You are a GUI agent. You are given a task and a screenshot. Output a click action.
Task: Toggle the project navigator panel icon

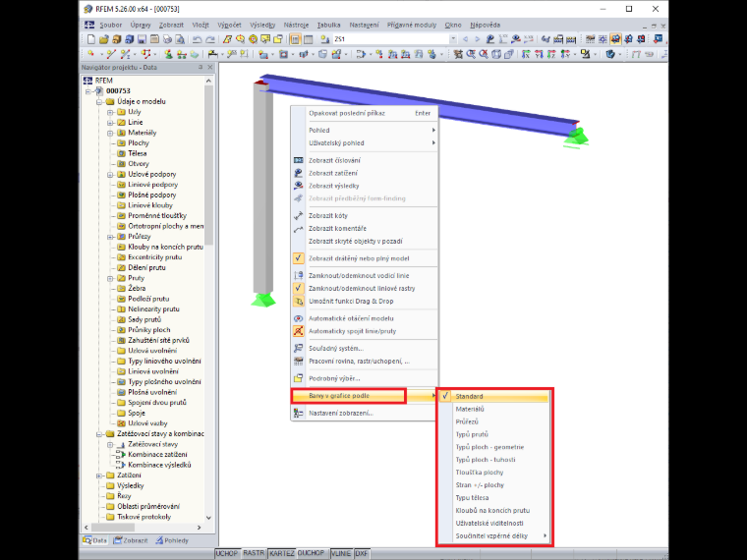(296, 39)
